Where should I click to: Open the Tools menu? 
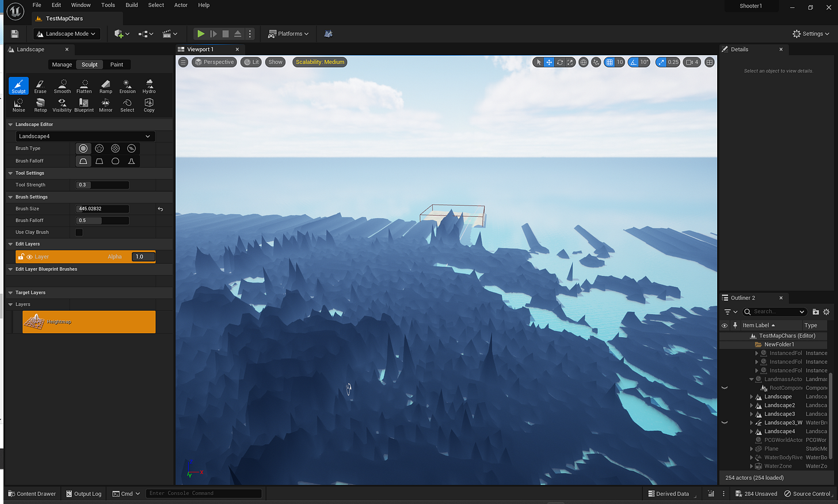pos(108,5)
